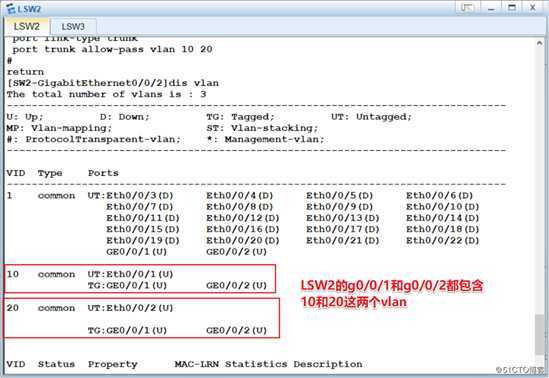Image resolution: width=549 pixels, height=378 pixels.
Task: Click the 'MAC-LRN' column header
Action: coord(197,364)
